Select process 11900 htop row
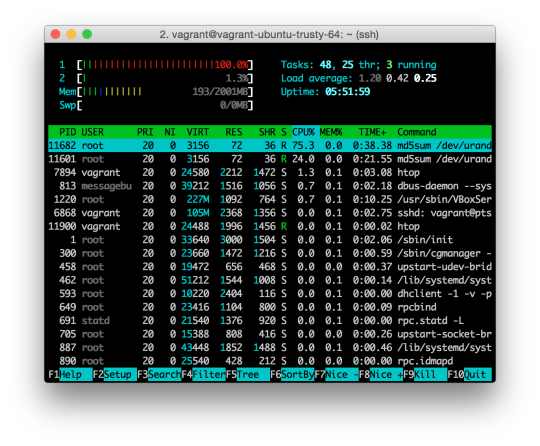Screen dimensions: 540x446 click(x=270, y=226)
